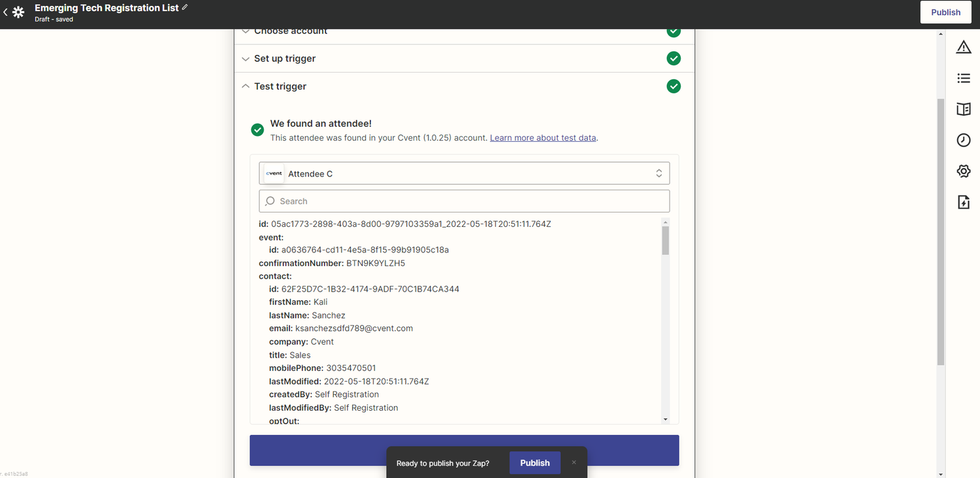This screenshot has width=980, height=478.
Task: Click the Search field above attendee data
Action: click(x=464, y=201)
